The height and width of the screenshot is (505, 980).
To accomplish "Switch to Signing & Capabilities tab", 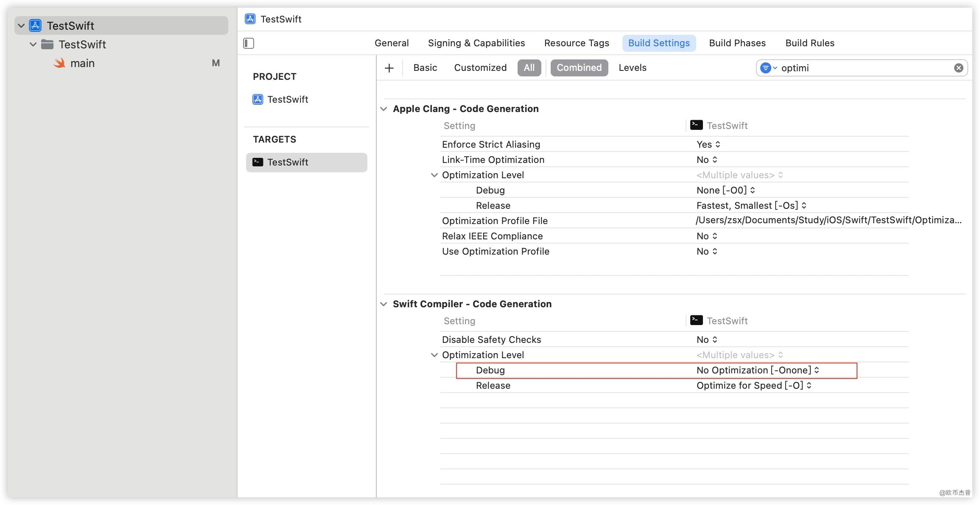I will [476, 43].
